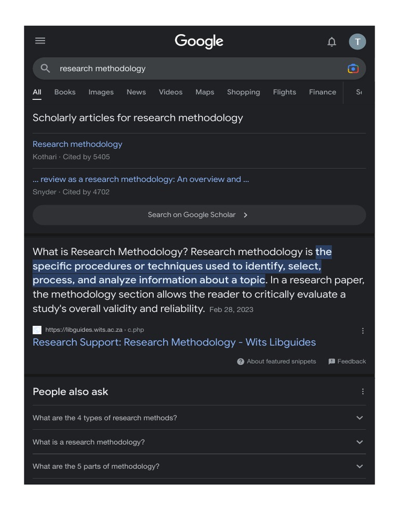Open notifications bell
399x532 pixels.
click(331, 42)
